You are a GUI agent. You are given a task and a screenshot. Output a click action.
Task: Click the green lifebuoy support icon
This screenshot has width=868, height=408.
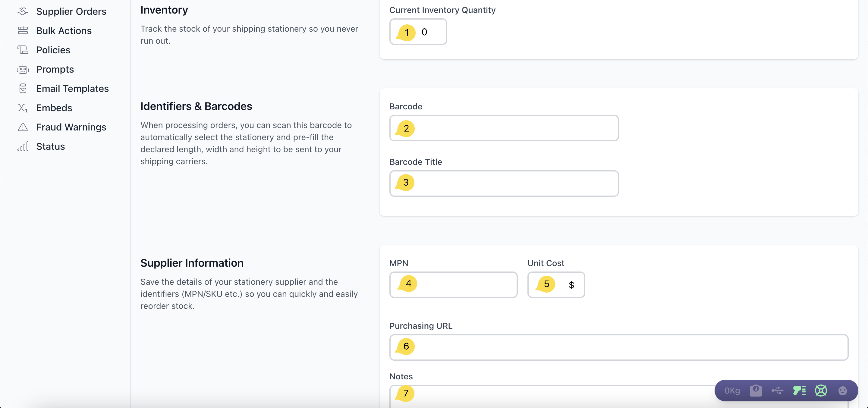pyautogui.click(x=821, y=391)
